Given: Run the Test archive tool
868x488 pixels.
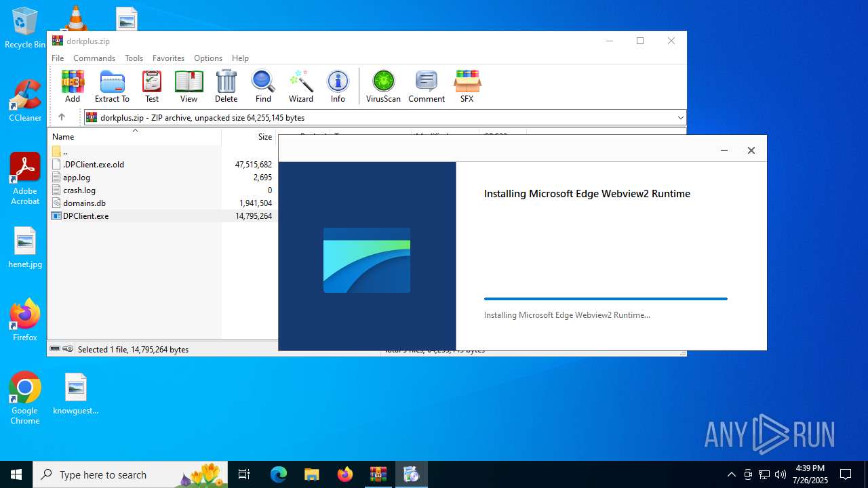Looking at the screenshot, I should click(152, 86).
